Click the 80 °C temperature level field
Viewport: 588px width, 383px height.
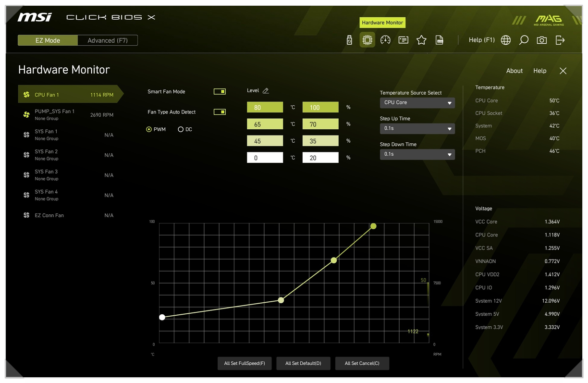(x=265, y=108)
